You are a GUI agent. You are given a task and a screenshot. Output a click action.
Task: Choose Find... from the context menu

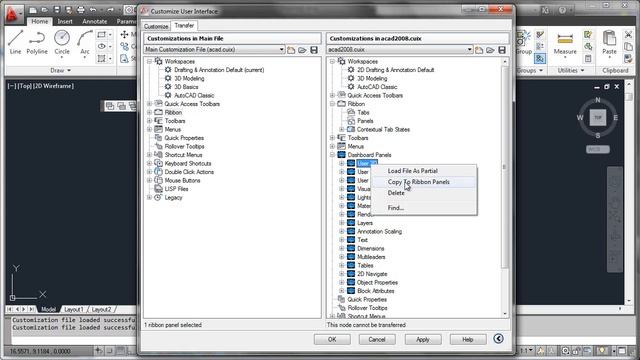click(424, 208)
